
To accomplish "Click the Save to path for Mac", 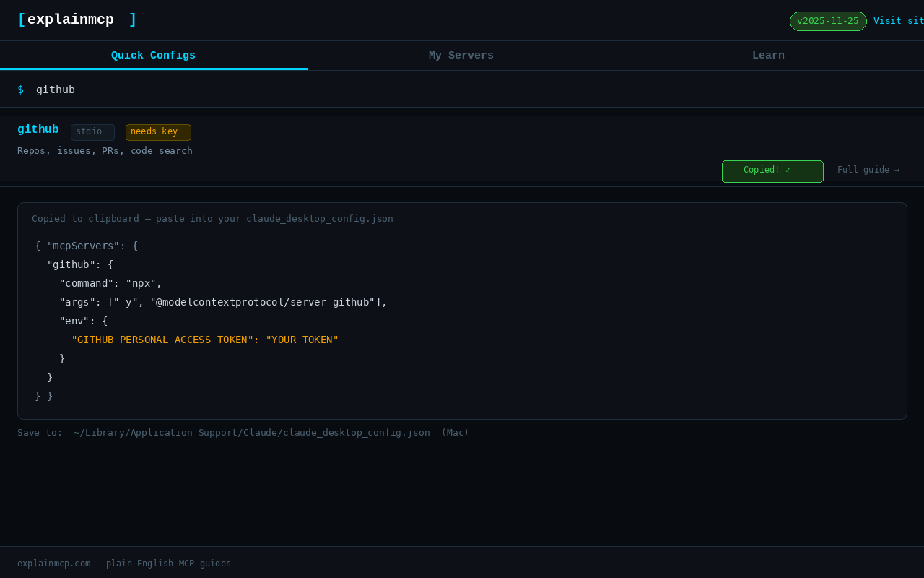I will 242,432.
